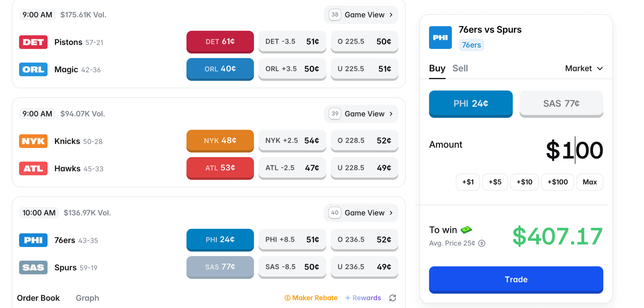644x308 pixels.
Task: Switch to the Graph tab
Action: [87, 298]
